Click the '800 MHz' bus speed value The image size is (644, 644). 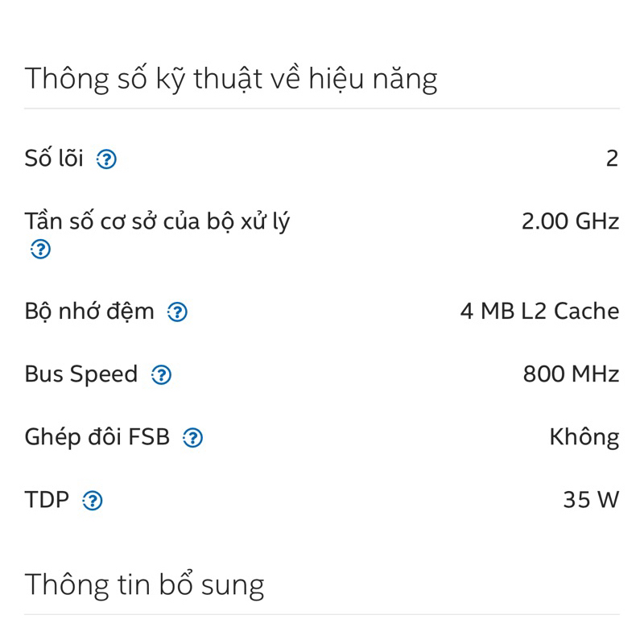pyautogui.click(x=571, y=374)
